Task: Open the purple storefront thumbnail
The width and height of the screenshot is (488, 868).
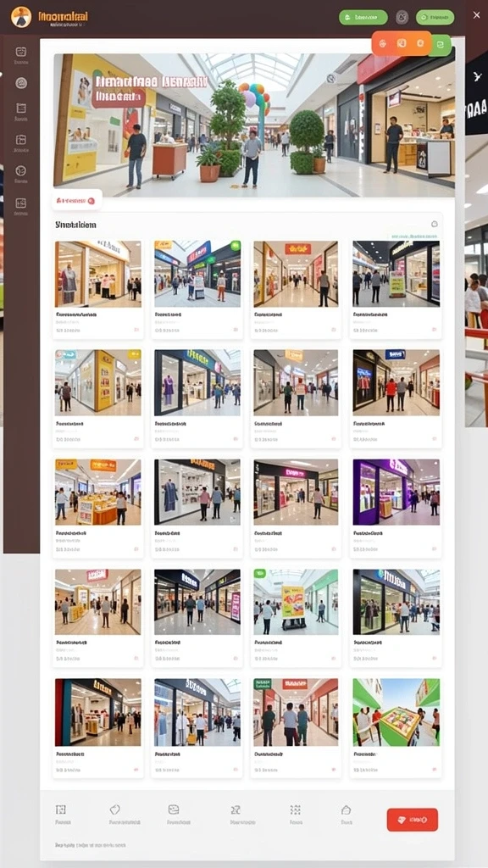Action: pos(396,492)
